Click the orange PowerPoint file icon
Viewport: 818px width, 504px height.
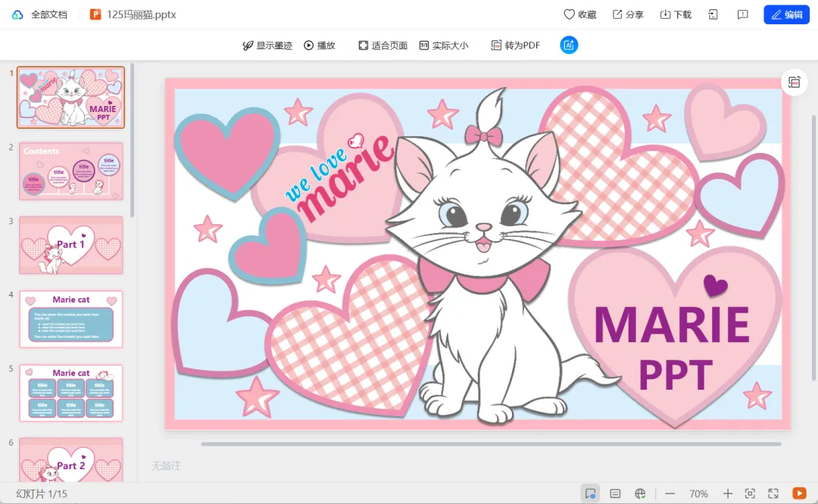pyautogui.click(x=95, y=14)
